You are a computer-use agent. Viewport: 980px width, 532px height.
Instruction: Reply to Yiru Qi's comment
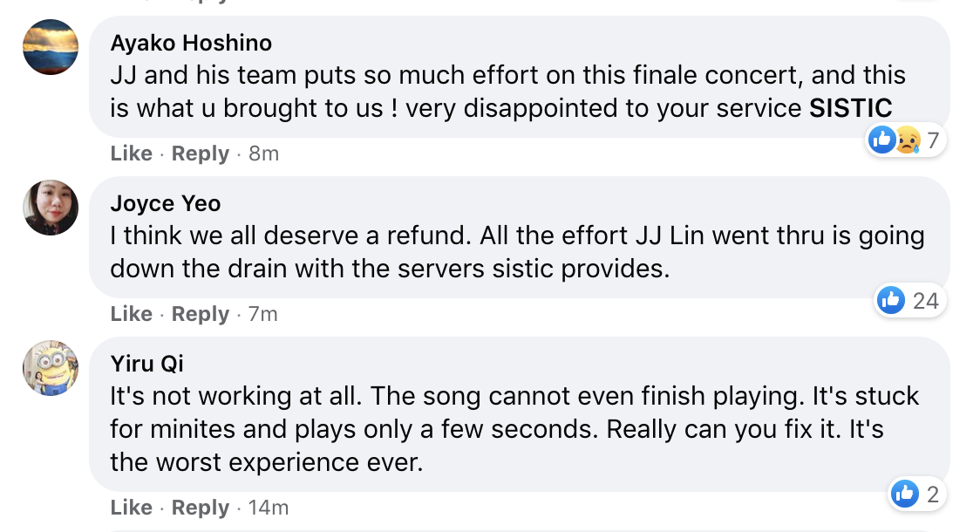point(200,507)
